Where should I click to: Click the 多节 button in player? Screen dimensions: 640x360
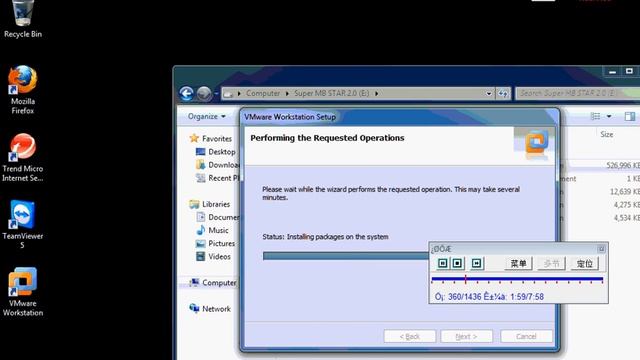coord(551,264)
